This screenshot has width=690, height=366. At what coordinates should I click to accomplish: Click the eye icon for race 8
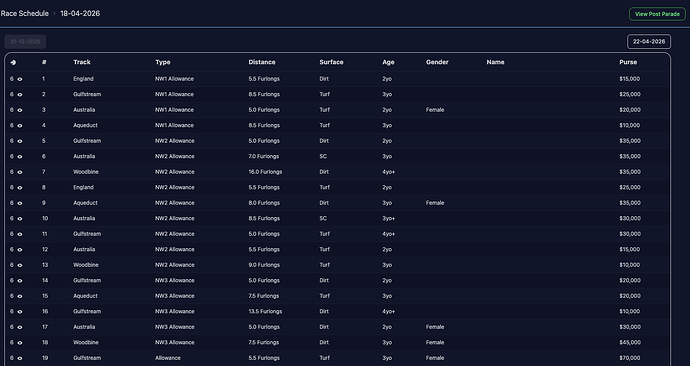point(20,187)
